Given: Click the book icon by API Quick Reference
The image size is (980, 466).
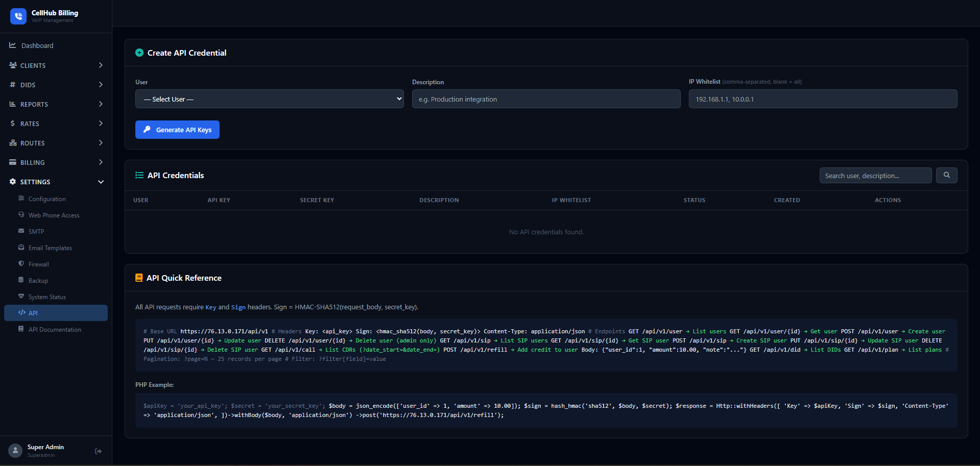Looking at the screenshot, I should pos(139,278).
